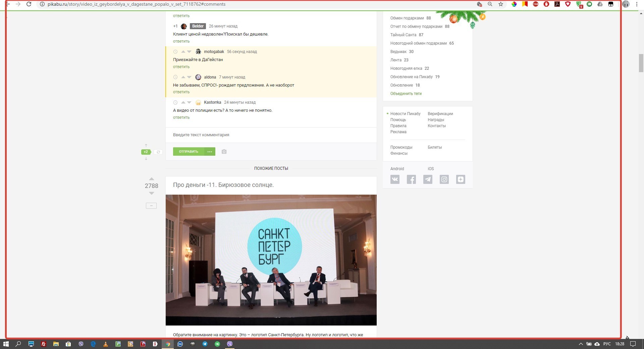Downvote aldona's comment
This screenshot has width=644, height=349.
pos(189,77)
